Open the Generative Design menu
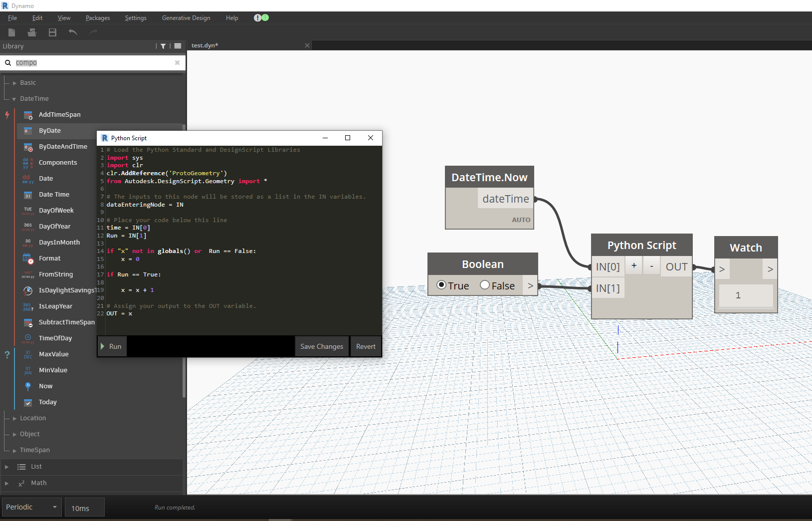 pyautogui.click(x=186, y=18)
